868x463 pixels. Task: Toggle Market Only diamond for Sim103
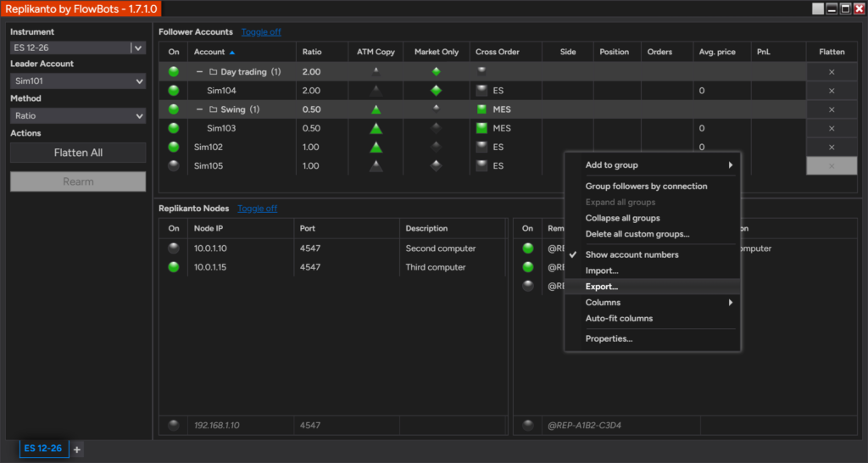[x=437, y=129]
